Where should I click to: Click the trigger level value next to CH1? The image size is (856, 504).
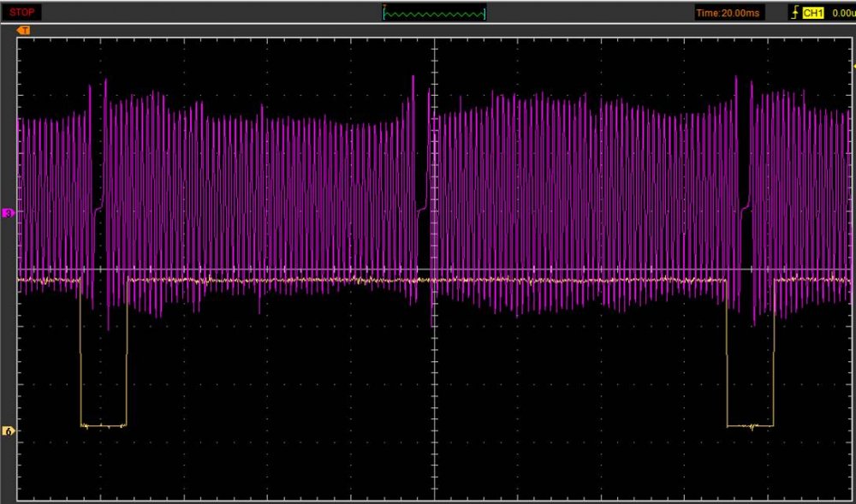(842, 13)
